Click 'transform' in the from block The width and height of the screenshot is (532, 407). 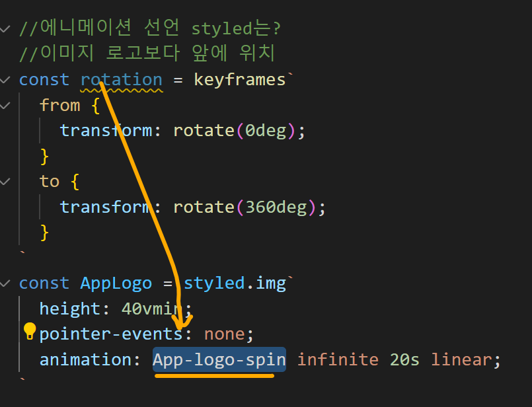tap(106, 131)
